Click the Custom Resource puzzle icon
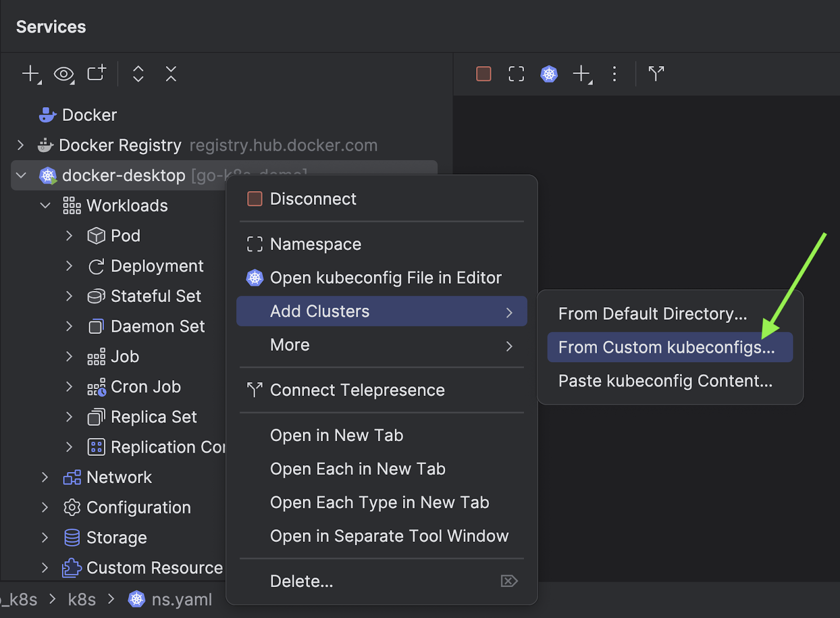840x618 pixels. (72, 568)
